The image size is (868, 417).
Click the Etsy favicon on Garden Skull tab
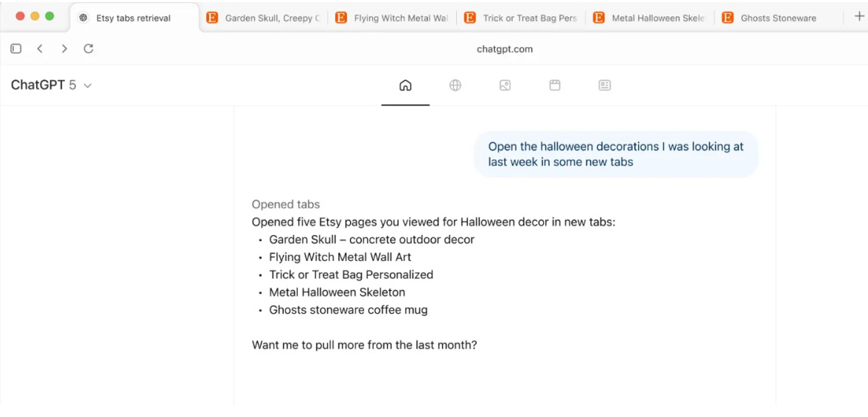pos(212,18)
